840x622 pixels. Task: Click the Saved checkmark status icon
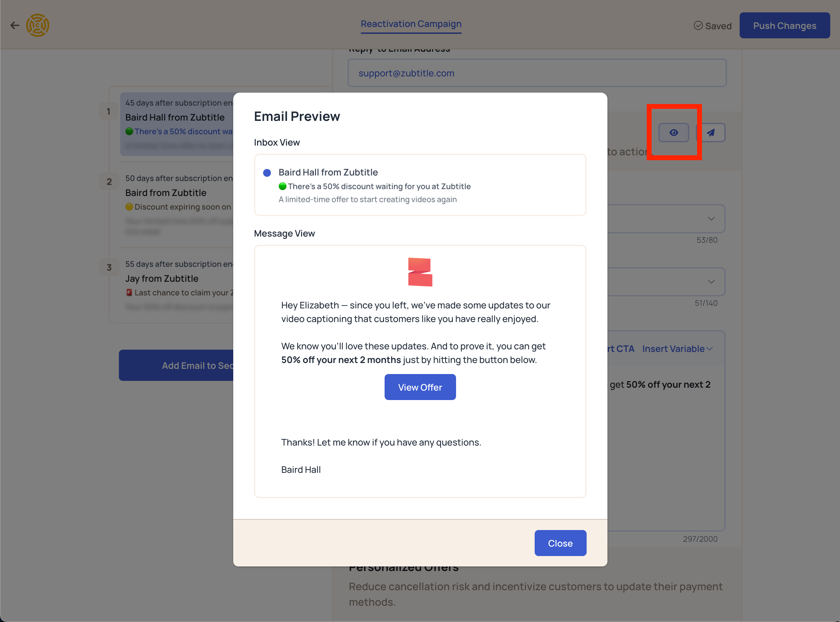click(698, 26)
